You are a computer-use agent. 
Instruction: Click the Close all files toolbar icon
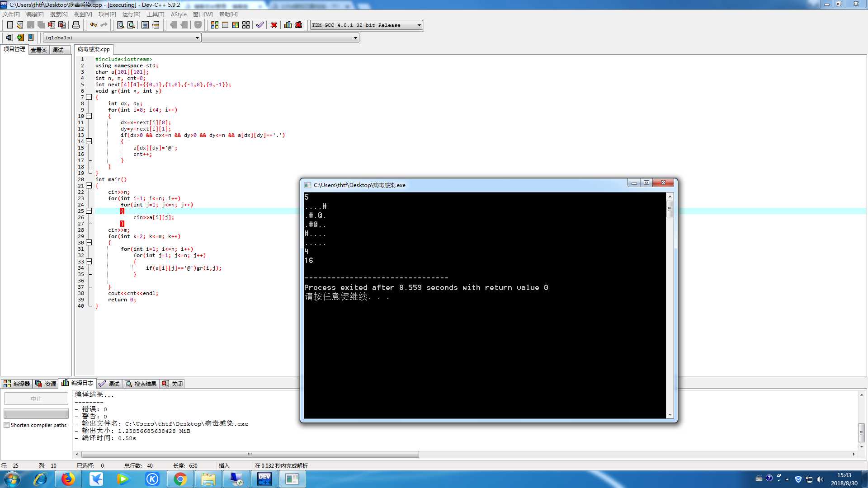click(x=62, y=25)
